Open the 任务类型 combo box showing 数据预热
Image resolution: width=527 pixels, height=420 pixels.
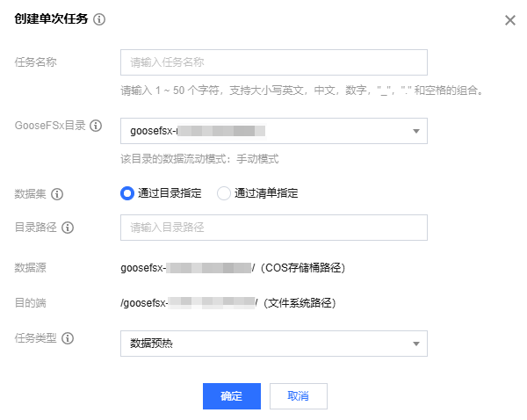click(x=263, y=344)
